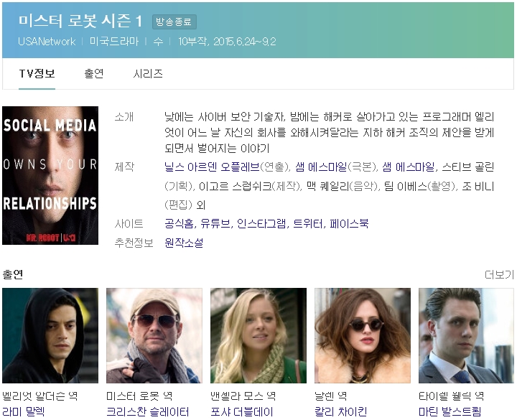Open the 공식홈 site link
The height and width of the screenshot is (420, 517).
coord(178,223)
